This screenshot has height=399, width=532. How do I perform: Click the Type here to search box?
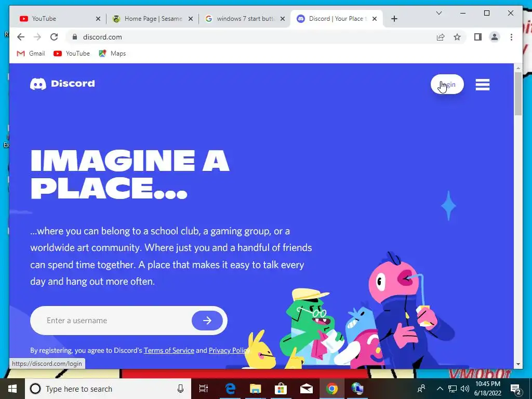coord(108,389)
